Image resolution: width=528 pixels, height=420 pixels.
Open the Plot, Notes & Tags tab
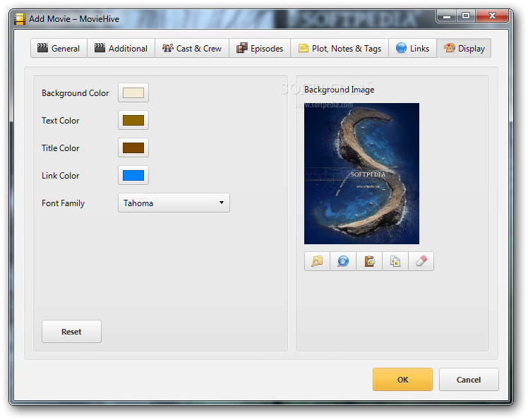point(340,48)
